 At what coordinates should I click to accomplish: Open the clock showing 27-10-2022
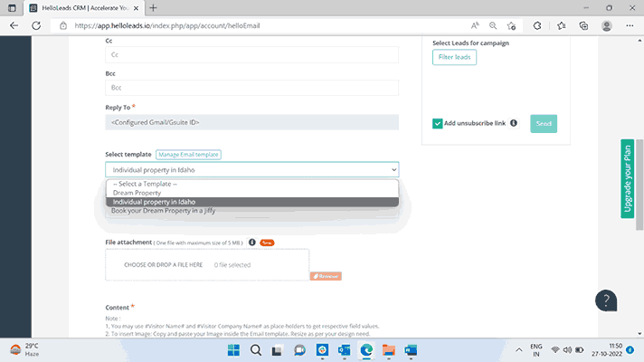607,349
